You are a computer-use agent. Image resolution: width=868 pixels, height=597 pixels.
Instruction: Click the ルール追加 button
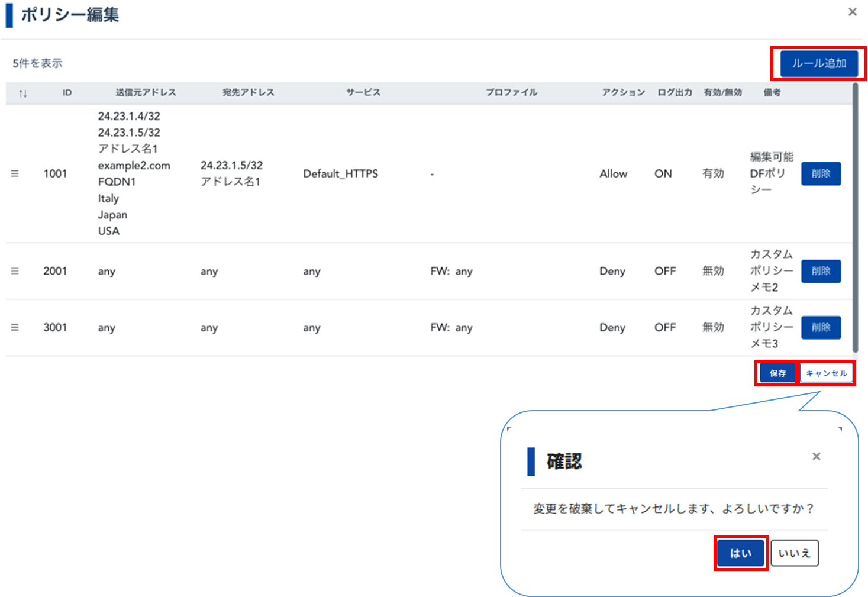click(819, 63)
